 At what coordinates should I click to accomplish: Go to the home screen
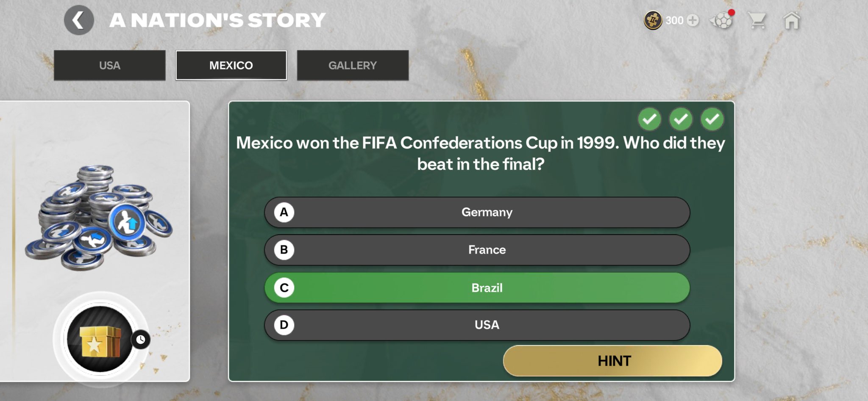[791, 20]
